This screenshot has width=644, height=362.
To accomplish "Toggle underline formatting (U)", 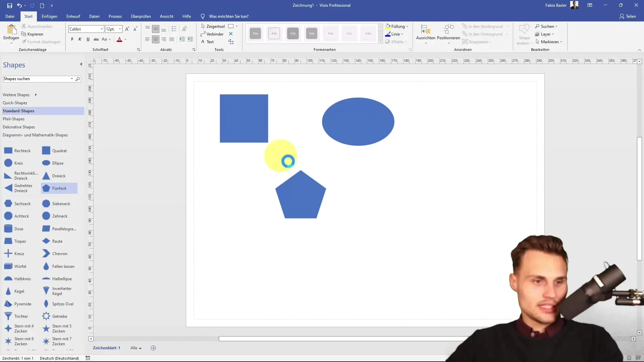I will pos(88,39).
